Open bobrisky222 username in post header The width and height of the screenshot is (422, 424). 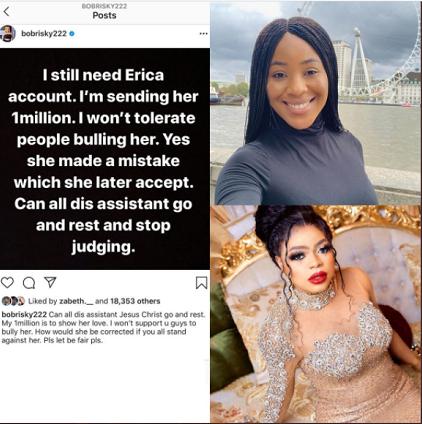click(44, 34)
